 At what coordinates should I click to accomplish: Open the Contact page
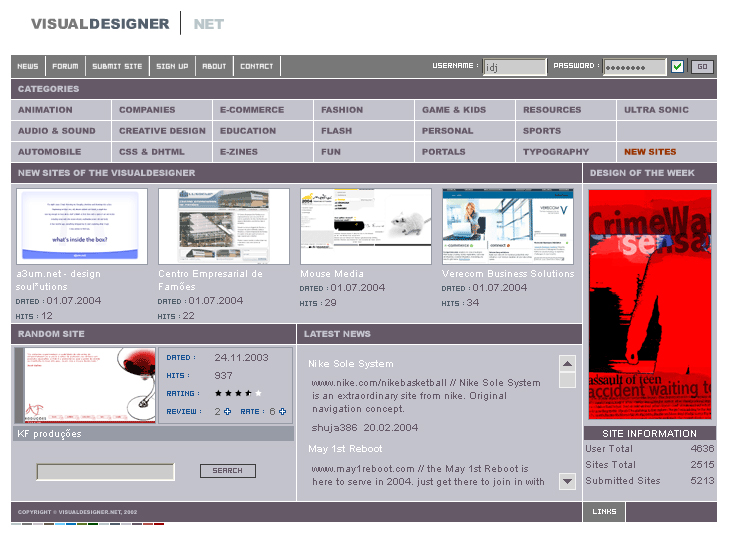pos(257,67)
